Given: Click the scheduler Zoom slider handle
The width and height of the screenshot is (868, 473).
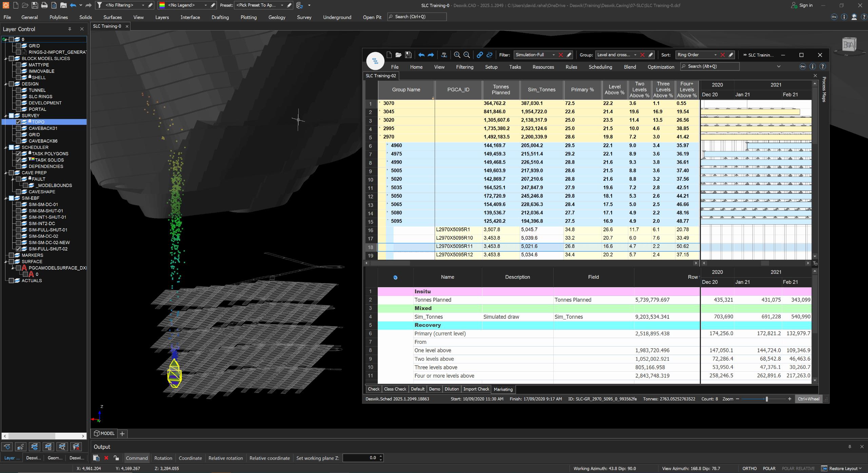Looking at the screenshot, I should [x=767, y=399].
